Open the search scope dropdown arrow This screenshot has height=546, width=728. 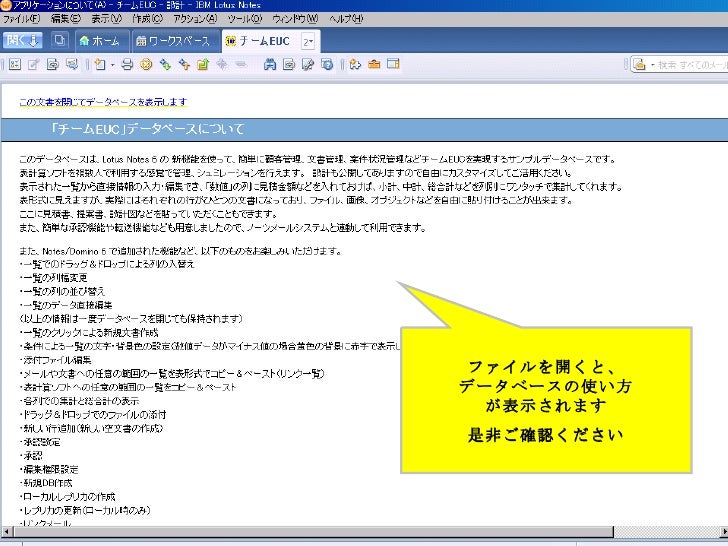652,65
